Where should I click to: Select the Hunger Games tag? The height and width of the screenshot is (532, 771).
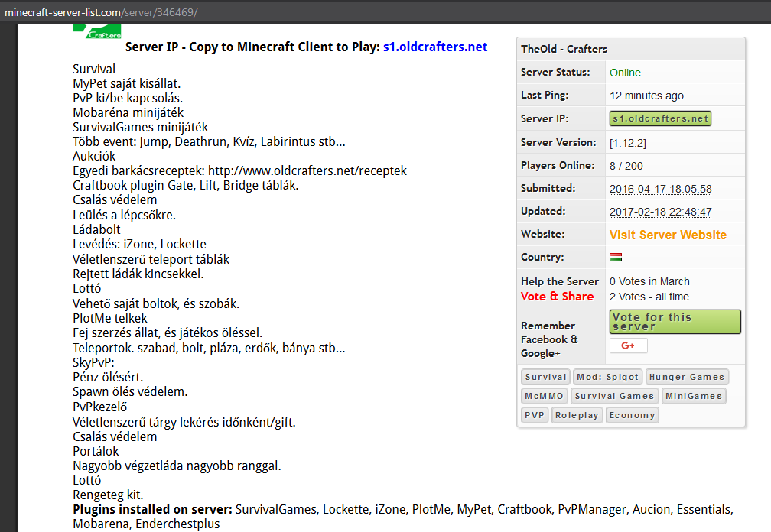pos(687,377)
